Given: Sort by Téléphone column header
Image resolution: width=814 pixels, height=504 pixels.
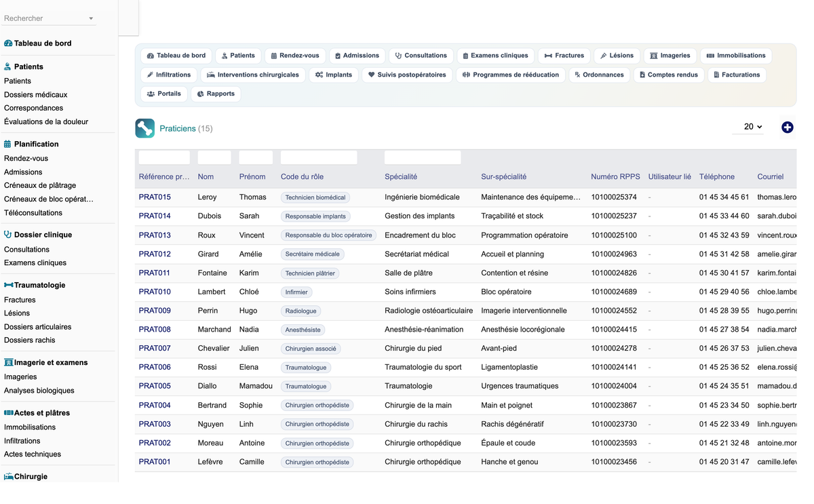Looking at the screenshot, I should coord(717,176).
